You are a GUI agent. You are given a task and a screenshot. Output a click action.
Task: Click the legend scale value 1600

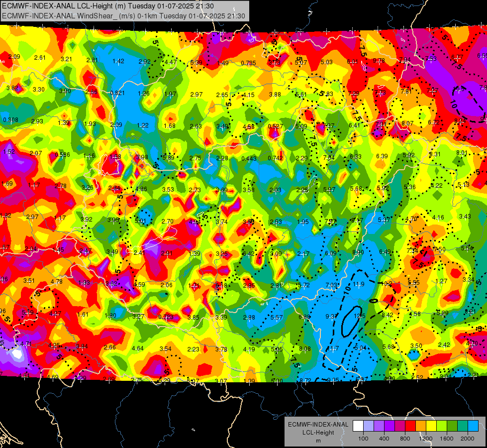[x=447, y=439]
